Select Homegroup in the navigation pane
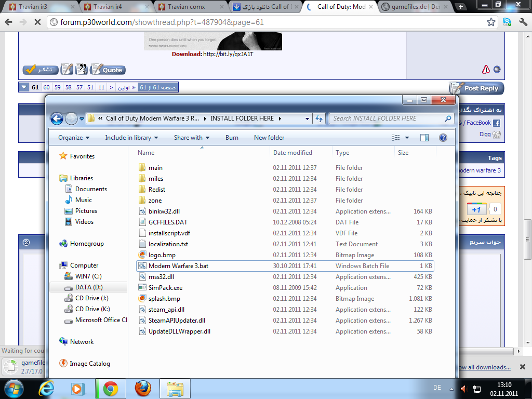 [87, 244]
